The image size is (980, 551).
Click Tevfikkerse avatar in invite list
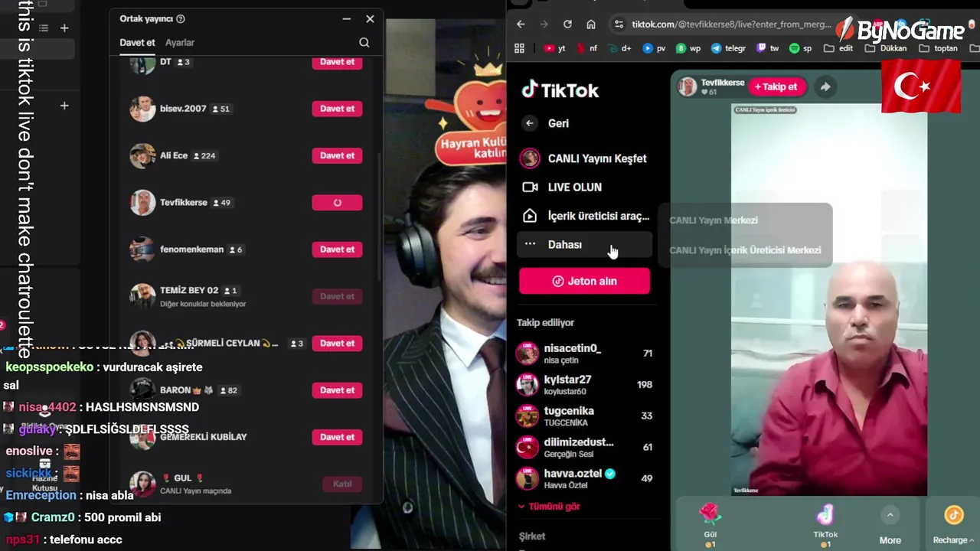tap(142, 203)
